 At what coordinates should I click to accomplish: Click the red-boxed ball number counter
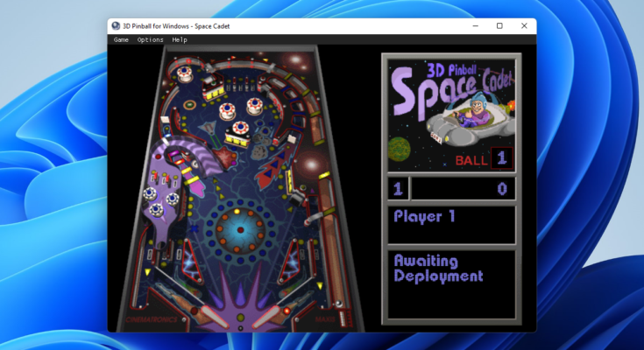[x=501, y=158]
